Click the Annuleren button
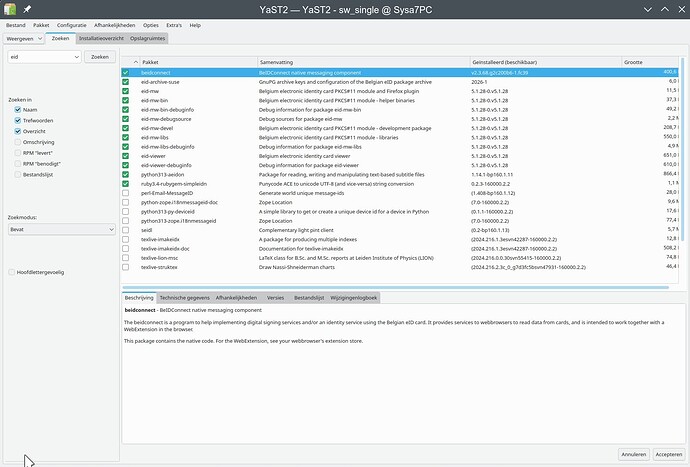This screenshot has width=690, height=467. coord(634,454)
